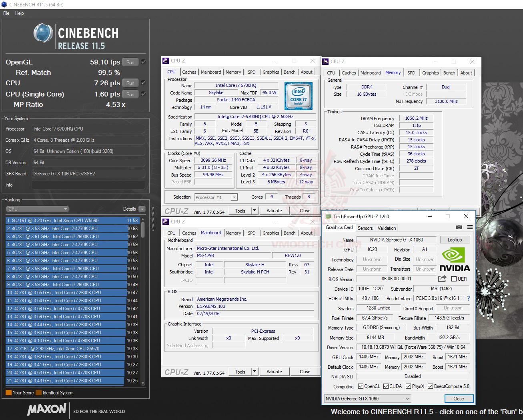Click GPU name NVIDIA GeForce GTX 1060 field
The width and height of the screenshot is (523, 420).
396,240
